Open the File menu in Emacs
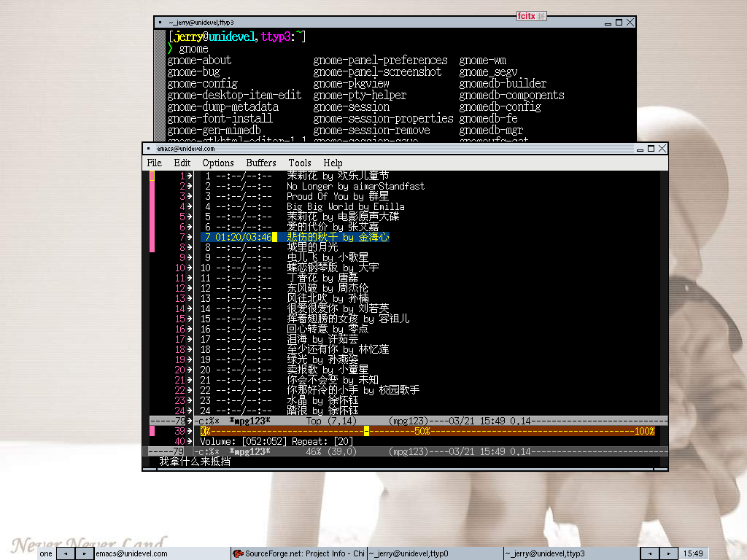Viewport: 747px width, 560px height. 155,163
